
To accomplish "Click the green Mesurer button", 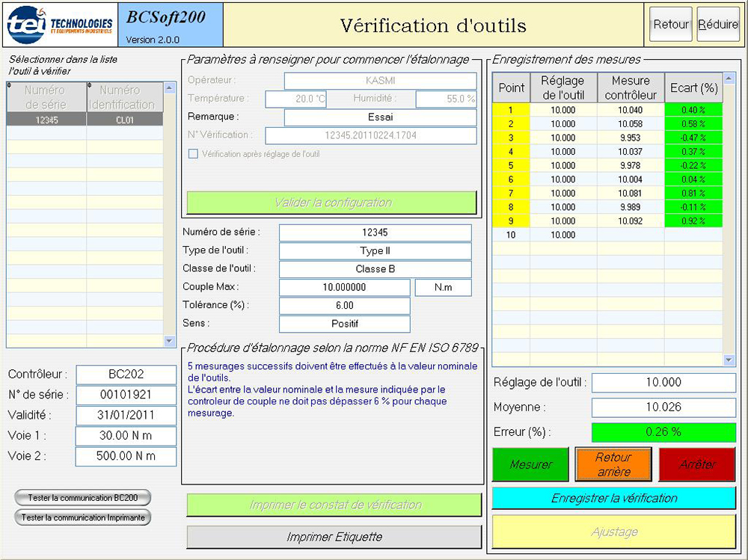I will [x=530, y=464].
